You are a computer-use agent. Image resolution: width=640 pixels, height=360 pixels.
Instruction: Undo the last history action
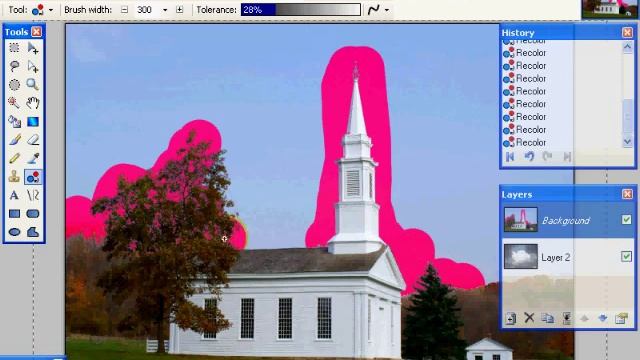pos(529,157)
